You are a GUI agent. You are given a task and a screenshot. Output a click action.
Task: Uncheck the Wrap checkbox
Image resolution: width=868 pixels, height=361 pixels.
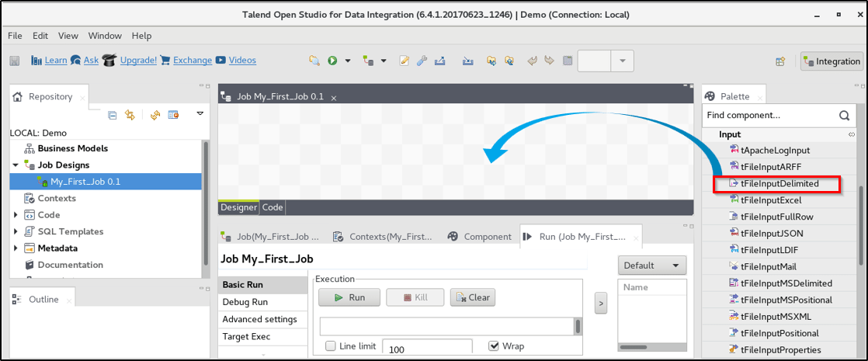click(494, 346)
